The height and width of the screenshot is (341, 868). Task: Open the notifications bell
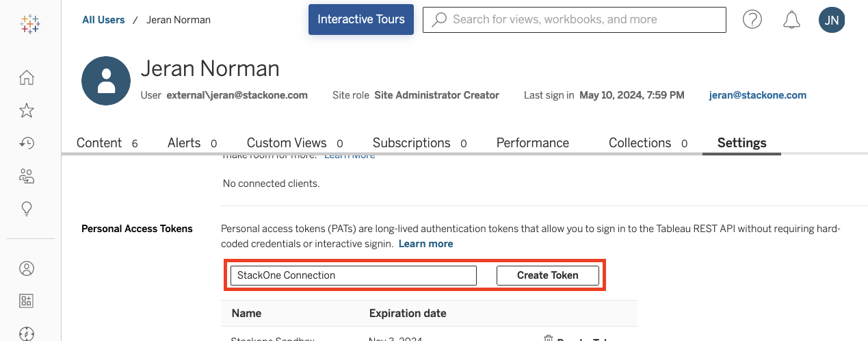[792, 20]
